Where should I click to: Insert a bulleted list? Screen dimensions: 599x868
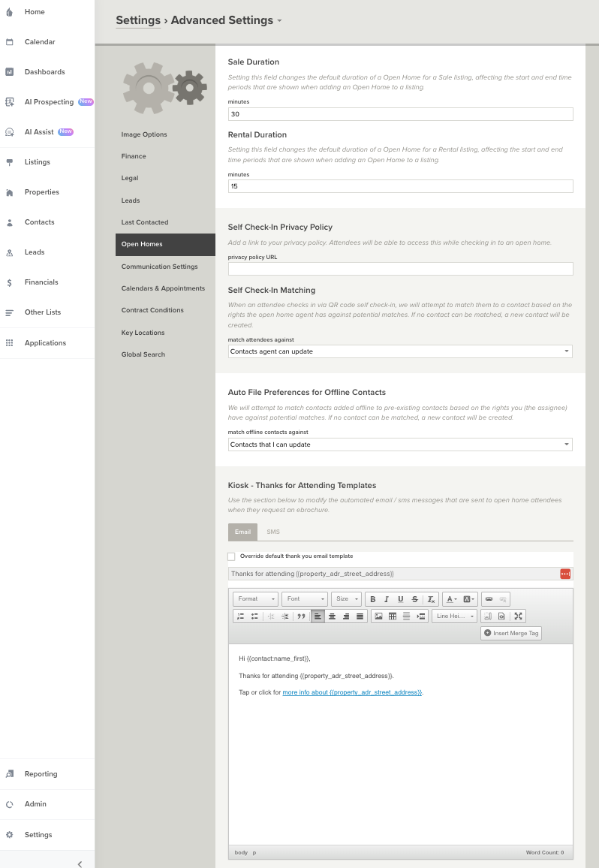(x=254, y=616)
